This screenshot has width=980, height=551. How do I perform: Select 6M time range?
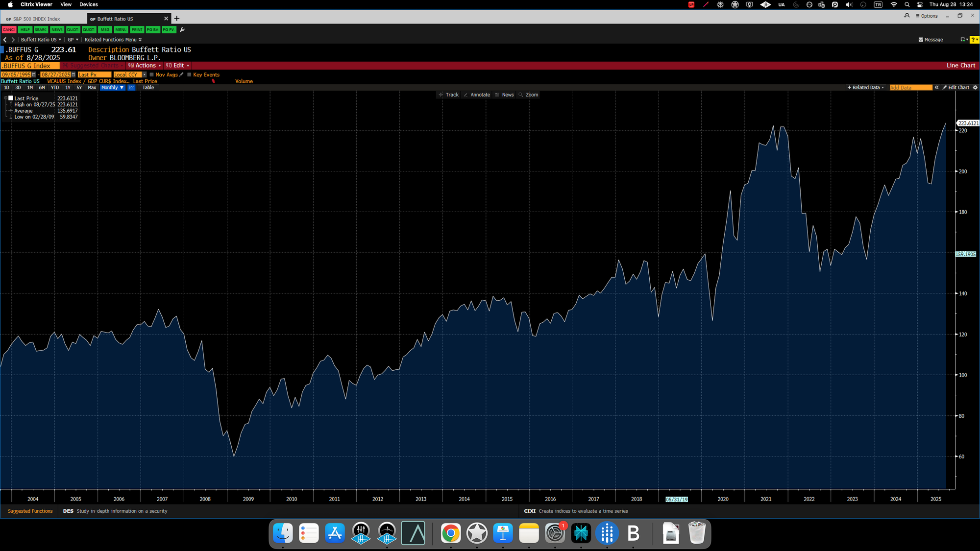[42, 88]
